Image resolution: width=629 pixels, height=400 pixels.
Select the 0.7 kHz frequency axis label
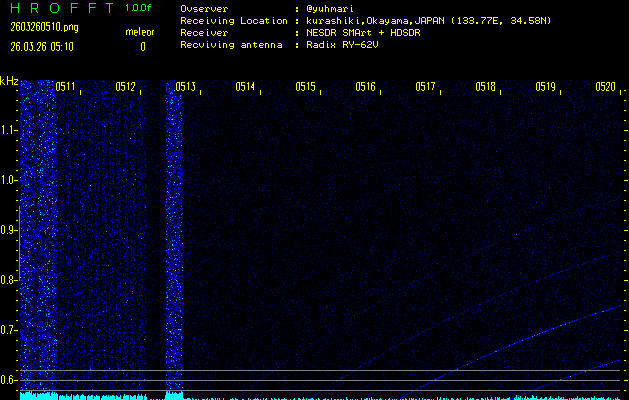tap(9, 329)
